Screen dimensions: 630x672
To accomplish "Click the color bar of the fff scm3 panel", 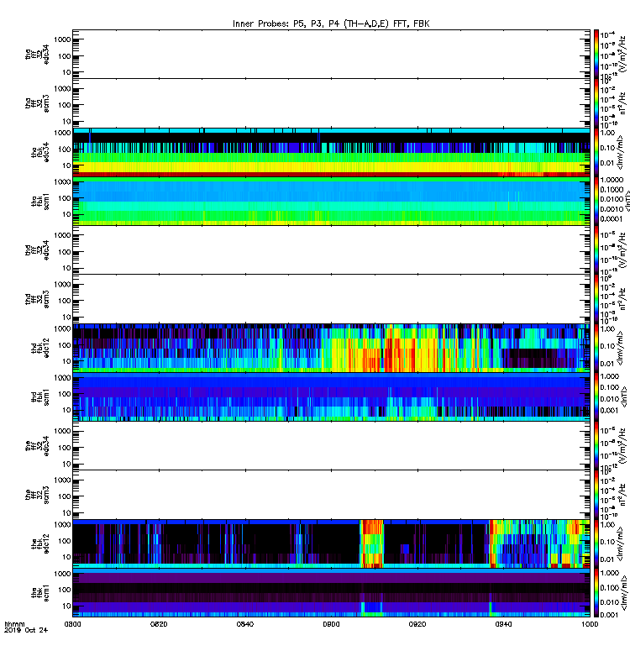I will coord(596,495).
